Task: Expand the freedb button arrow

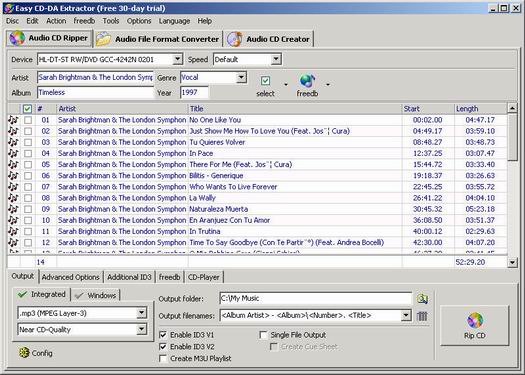Action: (x=328, y=84)
